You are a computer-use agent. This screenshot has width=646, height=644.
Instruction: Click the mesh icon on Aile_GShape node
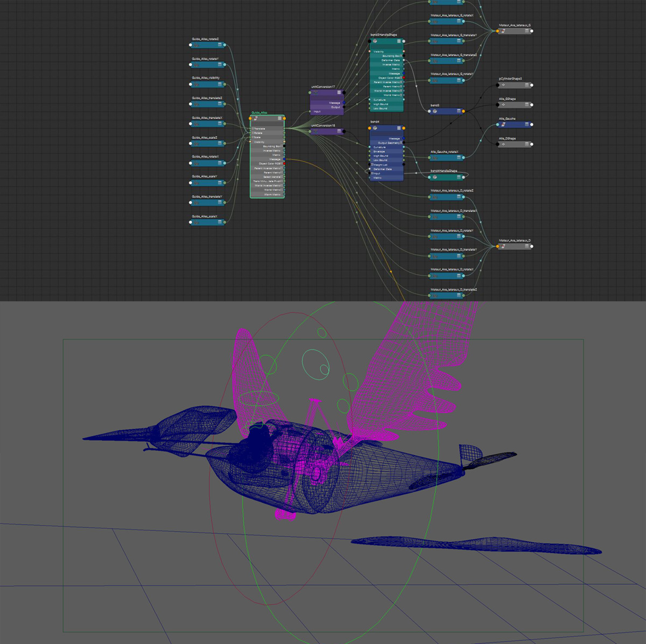[x=503, y=105]
